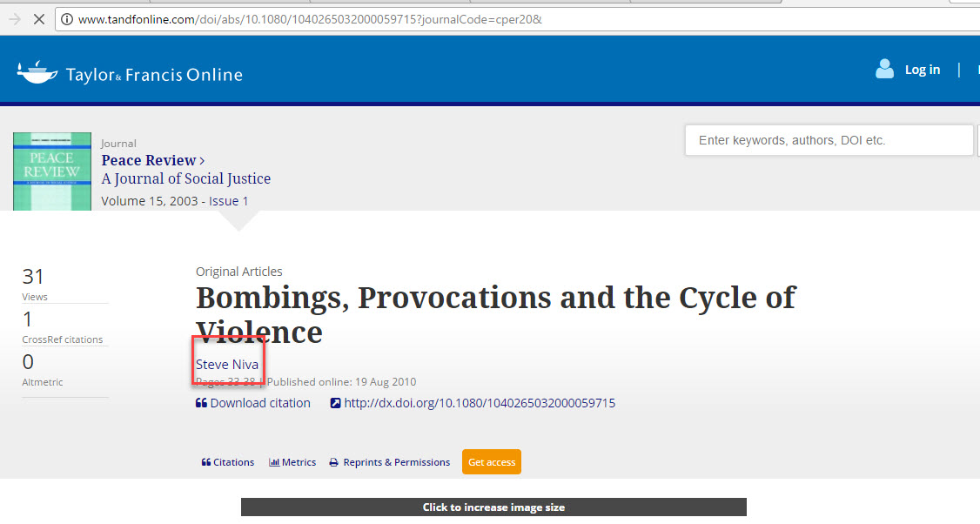Open the Metrics tab

[292, 462]
